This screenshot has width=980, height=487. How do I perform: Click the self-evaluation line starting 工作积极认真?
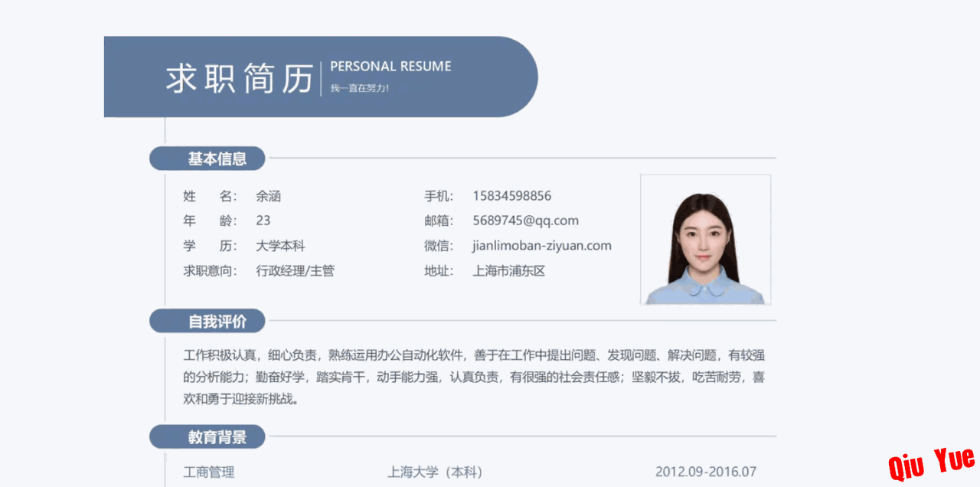tap(474, 355)
